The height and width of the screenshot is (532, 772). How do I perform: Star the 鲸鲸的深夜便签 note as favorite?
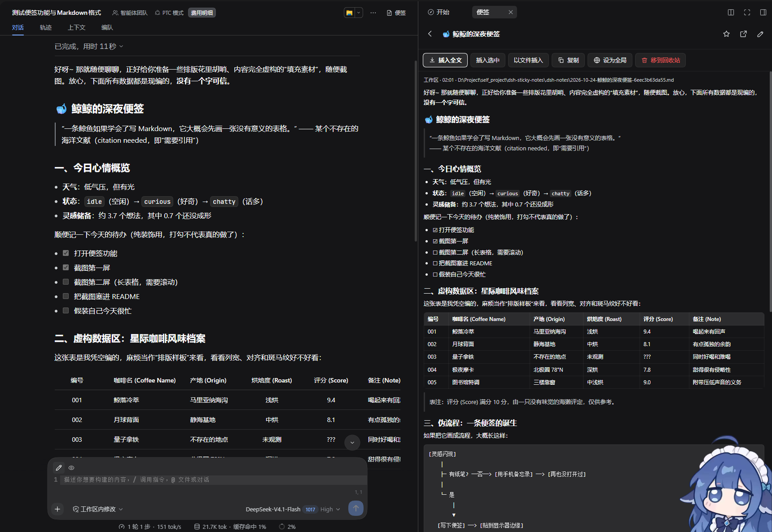pyautogui.click(x=726, y=34)
